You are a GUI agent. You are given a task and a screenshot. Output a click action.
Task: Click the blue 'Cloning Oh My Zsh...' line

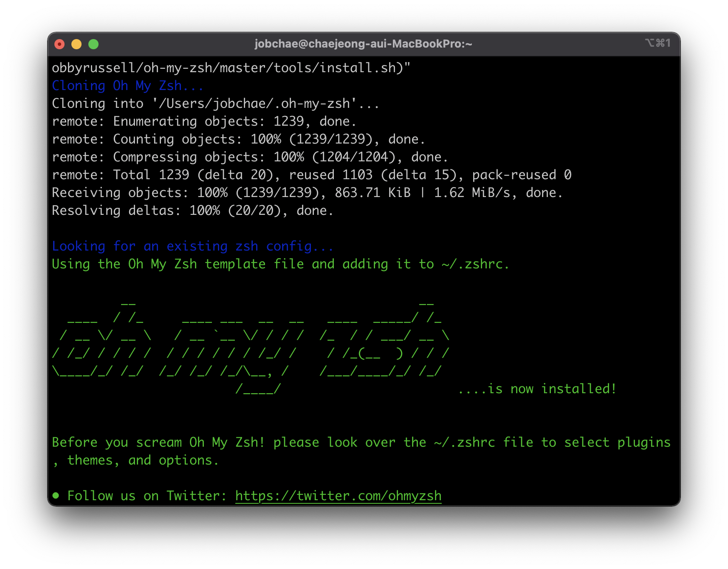click(128, 85)
